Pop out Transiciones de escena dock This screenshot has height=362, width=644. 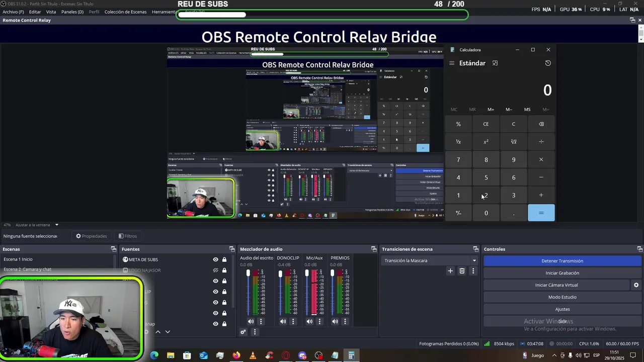475,249
